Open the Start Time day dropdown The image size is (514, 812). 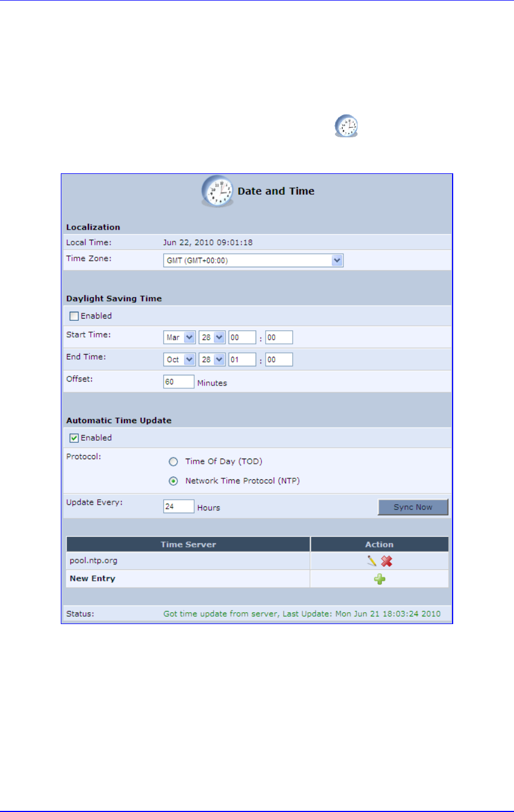212,338
